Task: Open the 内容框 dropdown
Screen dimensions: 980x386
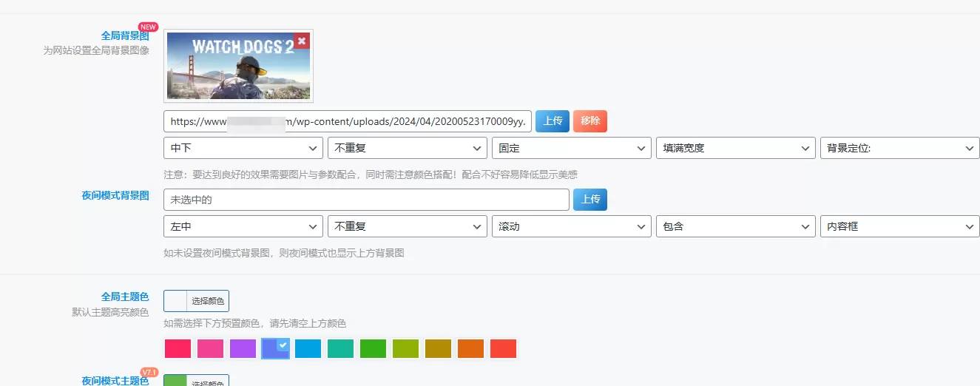Action: coord(900,226)
